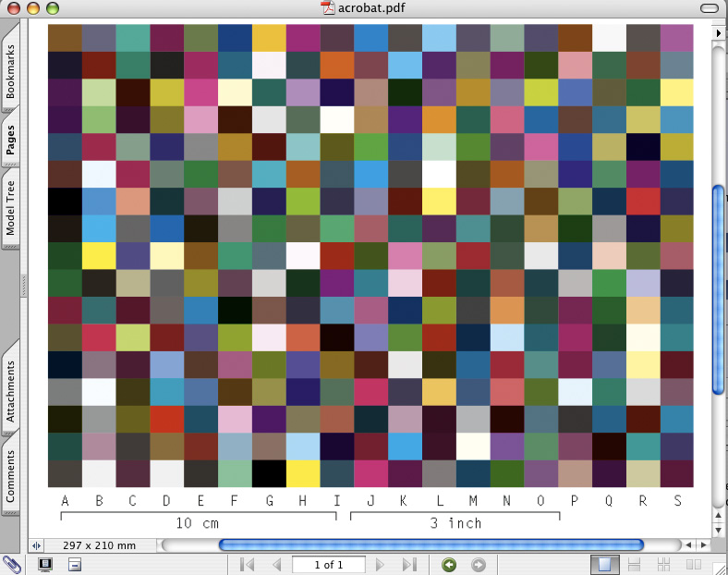Select Continuous Facing page layout
Viewport: 728px width, 575px height.
coord(664,564)
